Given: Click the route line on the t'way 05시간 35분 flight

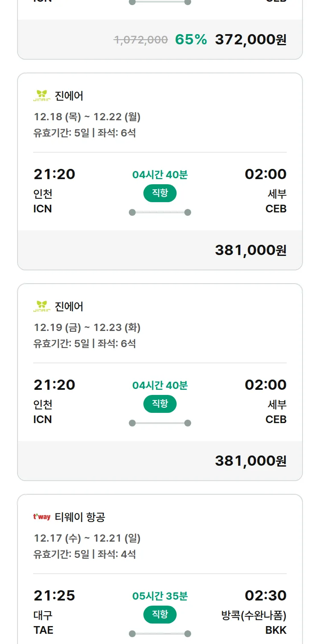Looking at the screenshot, I should 160,634.
